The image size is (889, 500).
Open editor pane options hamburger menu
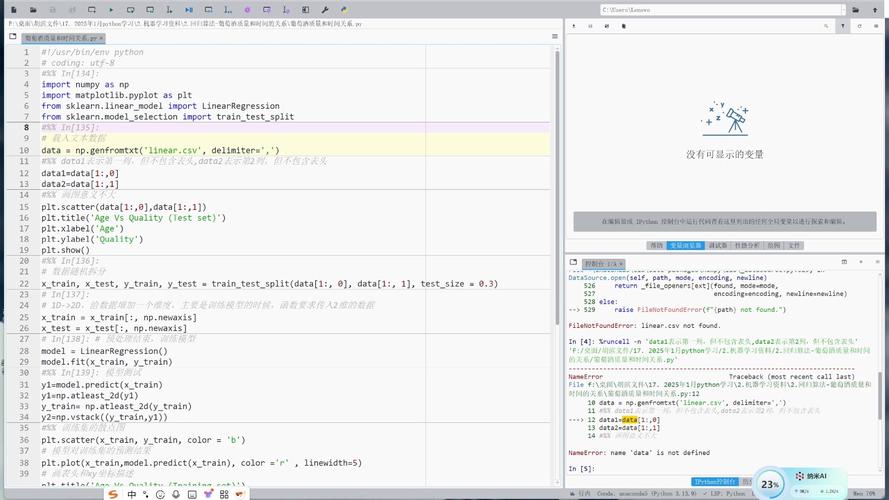(554, 36)
